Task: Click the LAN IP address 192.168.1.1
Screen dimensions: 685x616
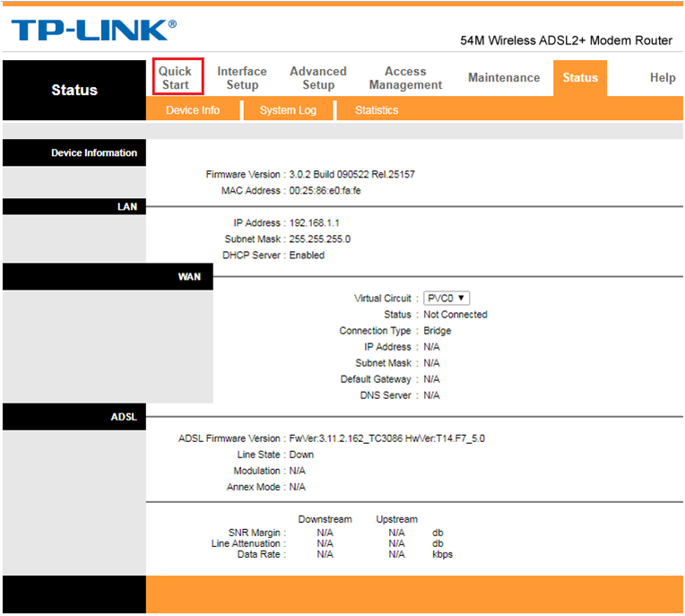Action: pos(314,222)
